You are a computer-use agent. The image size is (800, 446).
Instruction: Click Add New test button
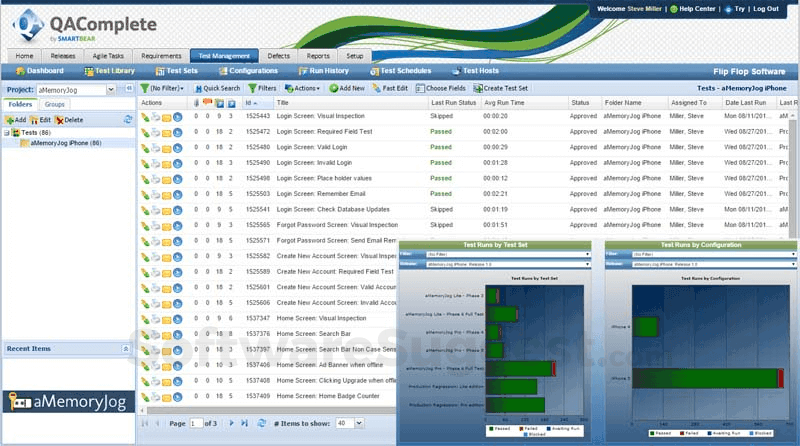coord(347,88)
